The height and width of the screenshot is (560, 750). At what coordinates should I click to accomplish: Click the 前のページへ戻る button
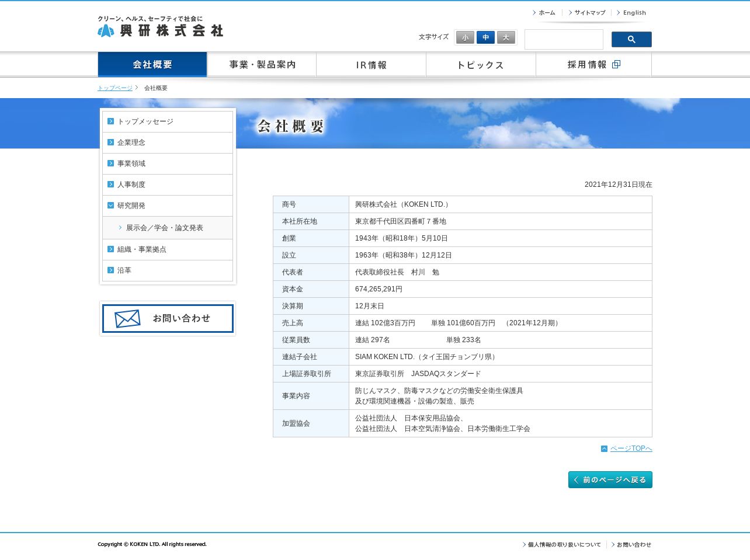[610, 480]
